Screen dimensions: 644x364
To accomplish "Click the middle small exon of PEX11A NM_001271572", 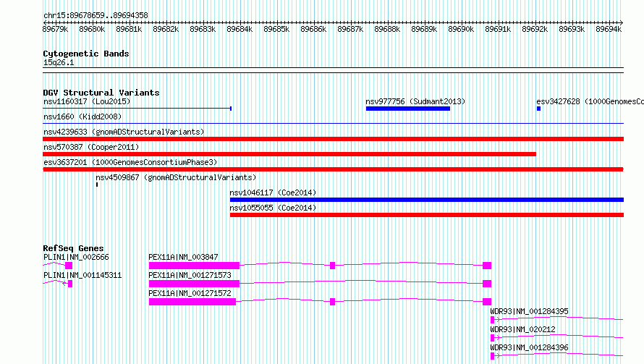I will [332, 302].
